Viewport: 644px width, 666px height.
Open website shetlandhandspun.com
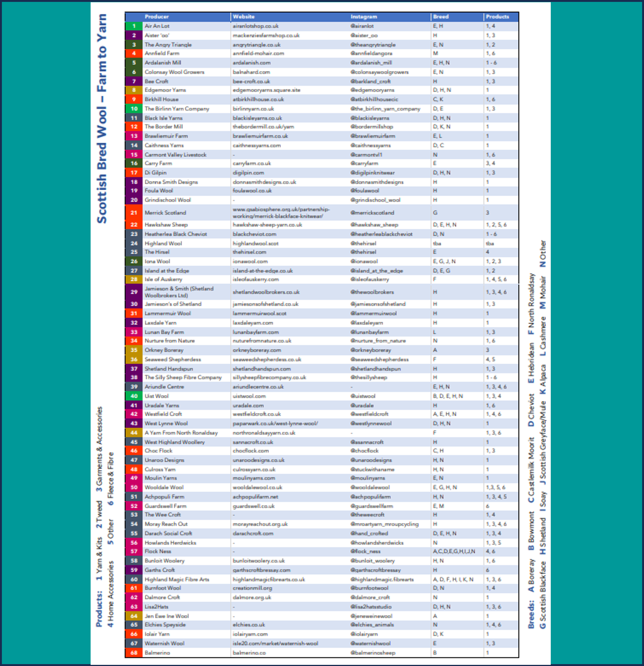click(261, 369)
